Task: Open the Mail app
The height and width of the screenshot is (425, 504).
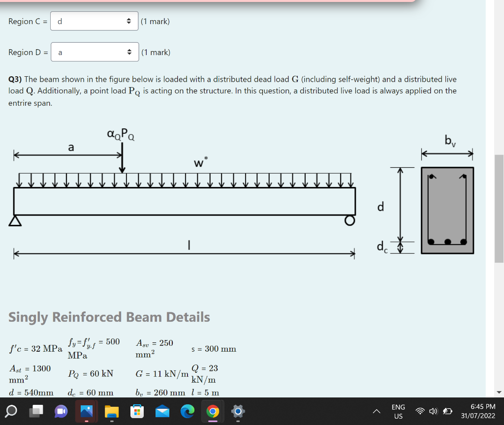Action: coord(162,412)
